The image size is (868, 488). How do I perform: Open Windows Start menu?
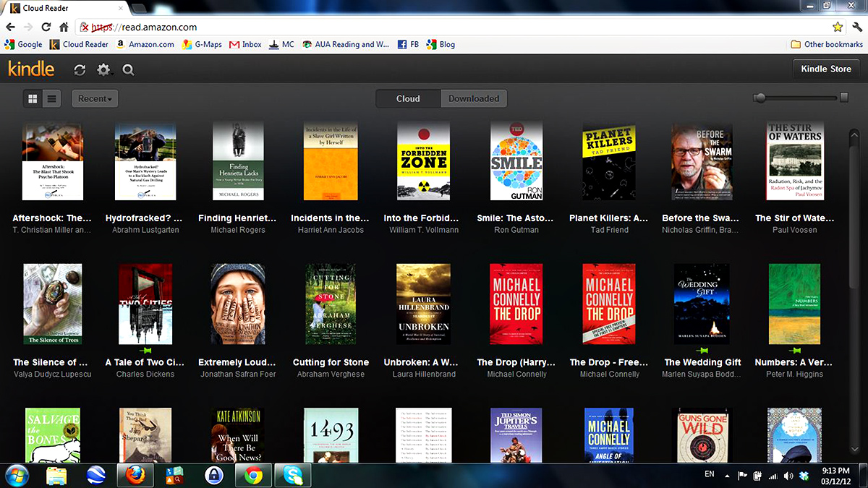click(16, 474)
